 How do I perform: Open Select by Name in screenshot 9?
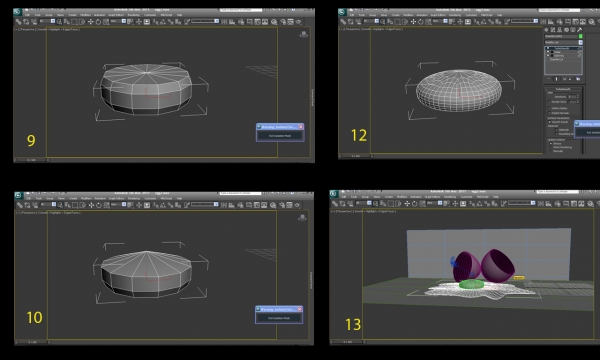[67, 22]
